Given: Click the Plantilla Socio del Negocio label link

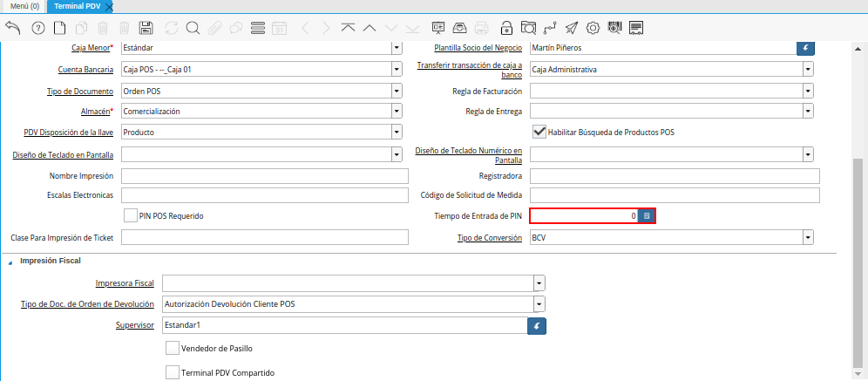Looking at the screenshot, I should tap(478, 48).
